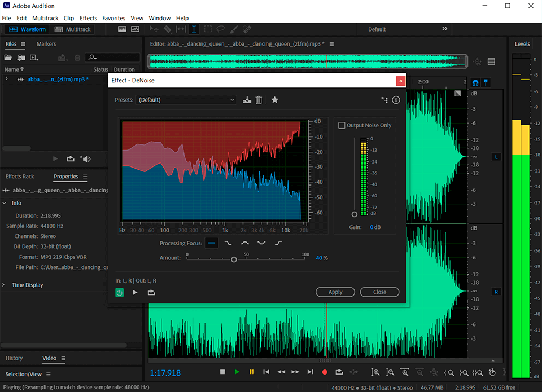Select the Time Selection tool
This screenshot has height=392, width=542.
coord(194,28)
